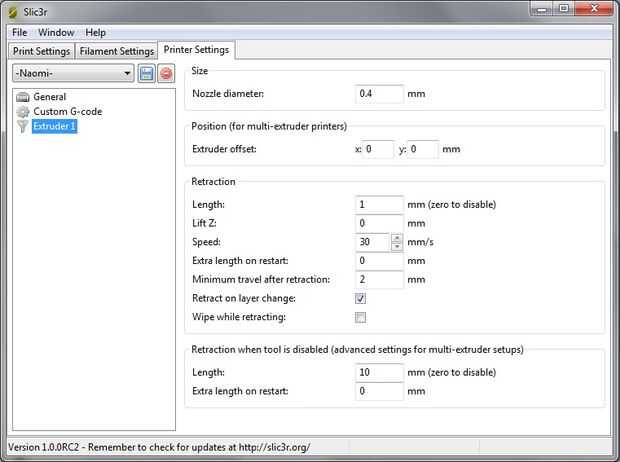The height and width of the screenshot is (462, 620).
Task: Increase retraction Speed with up arrow
Action: pyautogui.click(x=397, y=238)
